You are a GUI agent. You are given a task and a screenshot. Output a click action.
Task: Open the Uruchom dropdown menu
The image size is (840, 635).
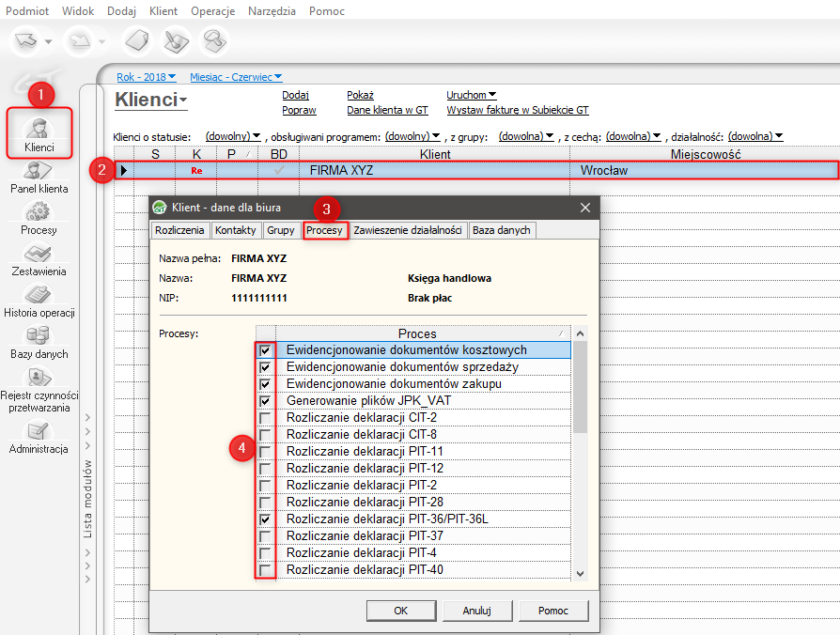pos(471,95)
